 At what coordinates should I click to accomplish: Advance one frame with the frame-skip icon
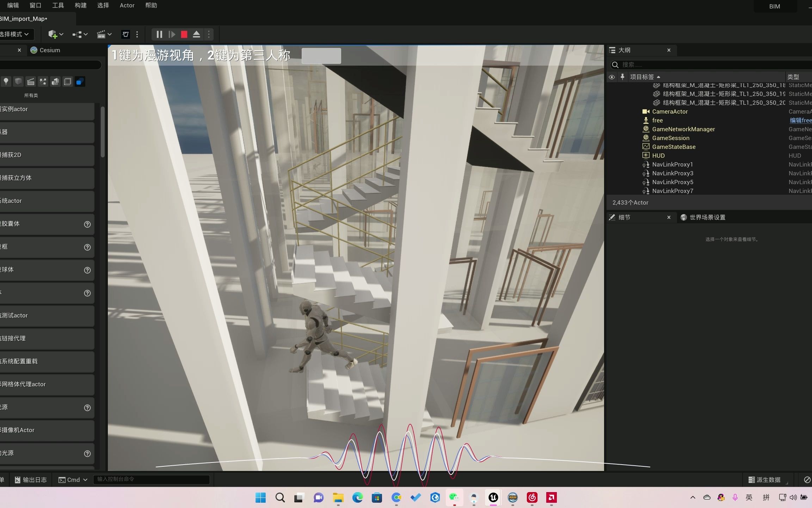click(172, 34)
